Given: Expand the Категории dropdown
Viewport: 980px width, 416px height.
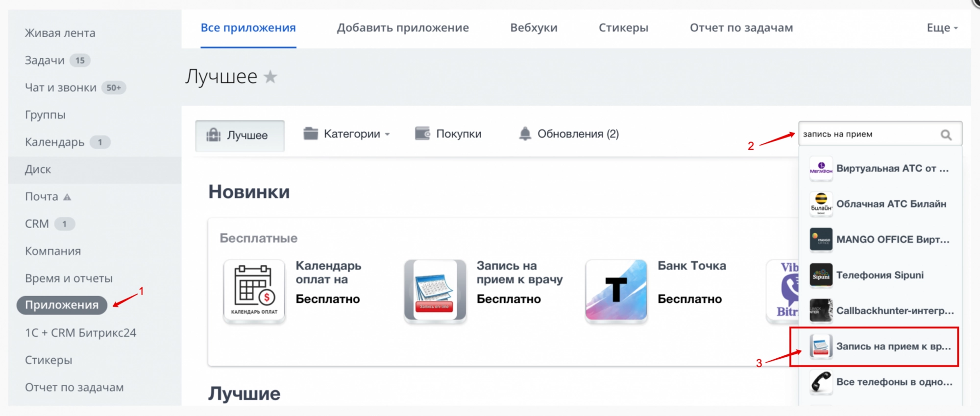Looking at the screenshot, I should [x=347, y=134].
